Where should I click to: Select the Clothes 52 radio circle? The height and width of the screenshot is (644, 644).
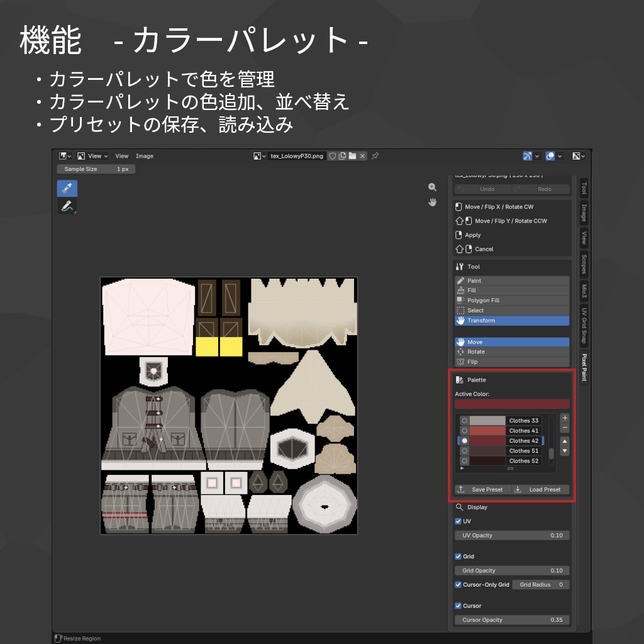pos(465,461)
